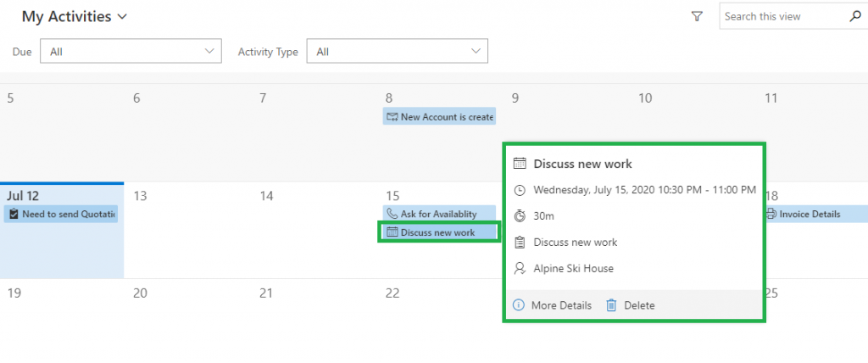Click the task clipboard icon on July 12
The height and width of the screenshot is (363, 868).
13,215
